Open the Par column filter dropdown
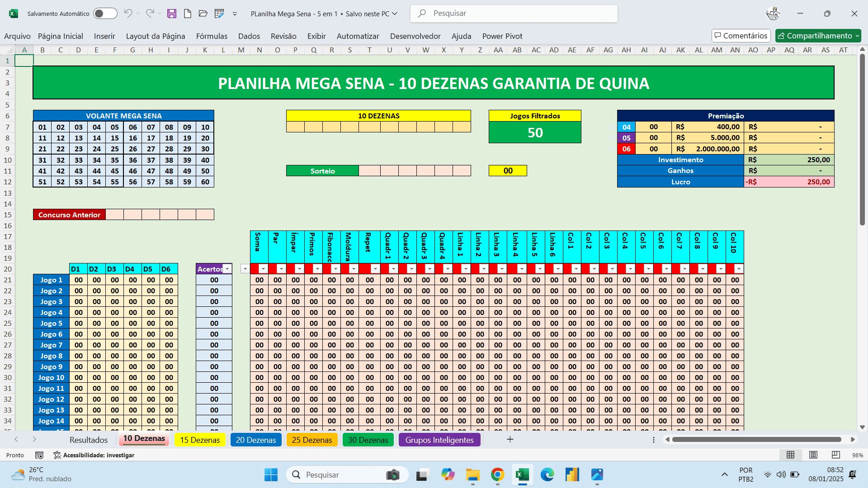868x488 pixels. point(281,269)
